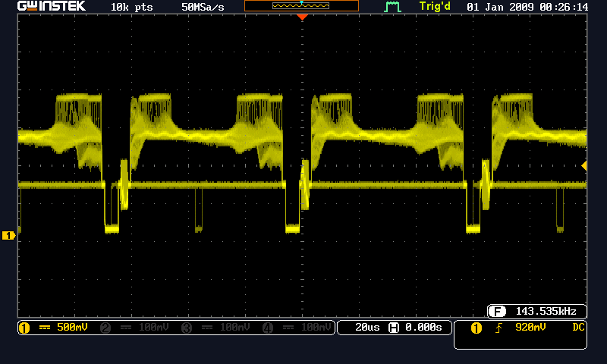Click the orange trigger position marker at top

point(303,17)
